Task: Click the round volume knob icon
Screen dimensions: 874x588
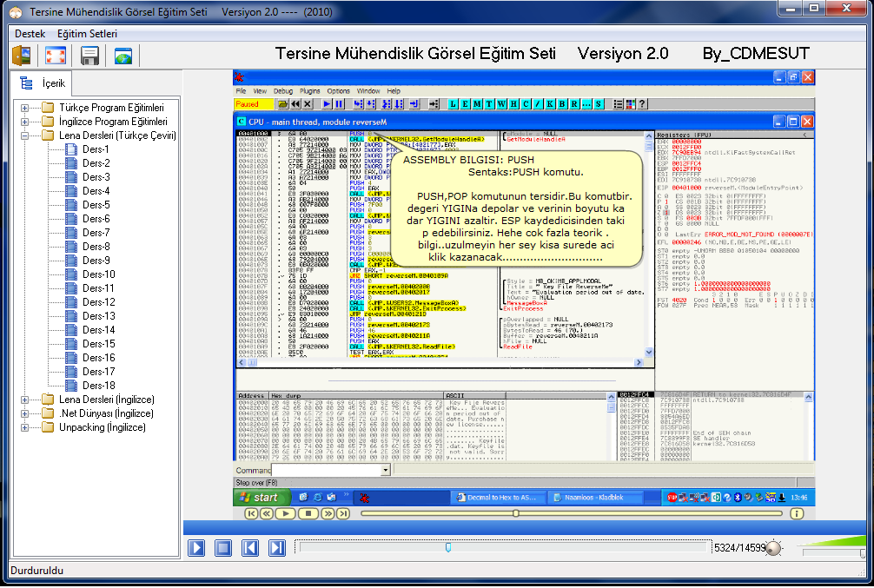Action: [x=772, y=548]
